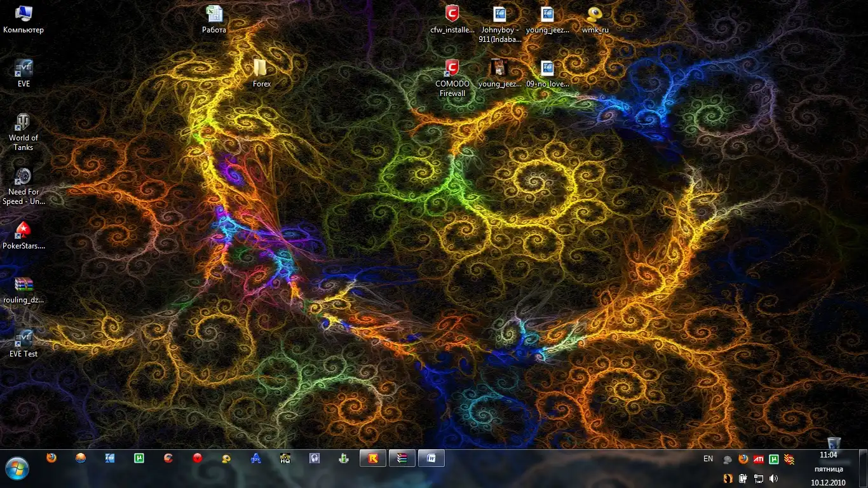
Task: Select the Forex folder on desktop
Action: [261, 69]
